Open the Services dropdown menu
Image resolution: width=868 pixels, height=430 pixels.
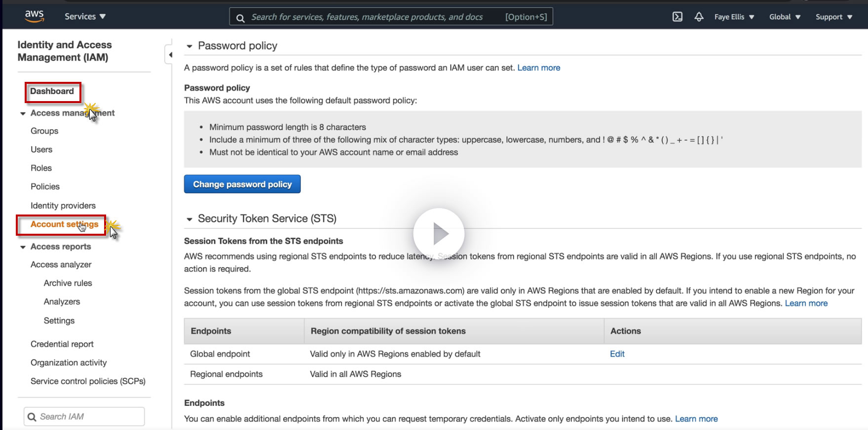point(85,16)
